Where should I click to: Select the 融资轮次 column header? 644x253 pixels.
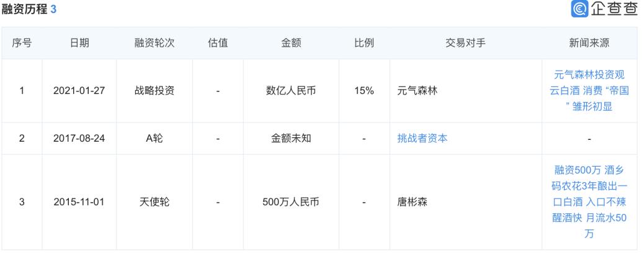154,43
